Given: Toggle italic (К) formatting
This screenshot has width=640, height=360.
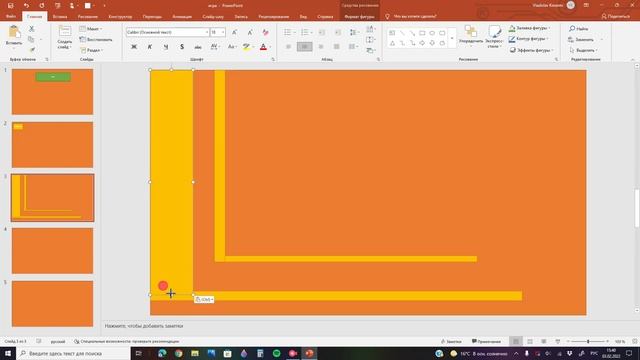Looking at the screenshot, I should 150,47.
